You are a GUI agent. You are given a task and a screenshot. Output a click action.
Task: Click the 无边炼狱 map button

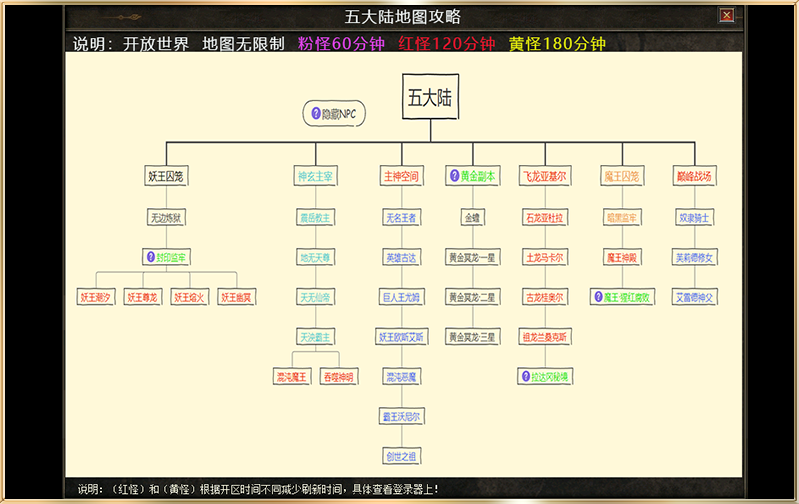[166, 217]
